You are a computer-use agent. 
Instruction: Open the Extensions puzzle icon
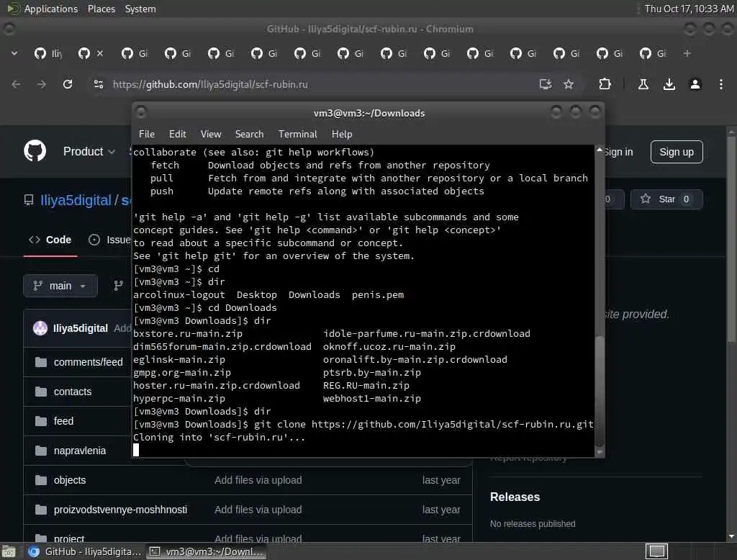pos(605,84)
